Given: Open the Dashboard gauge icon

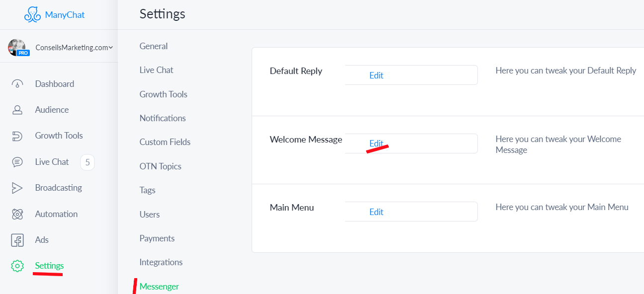Looking at the screenshot, I should click(17, 84).
